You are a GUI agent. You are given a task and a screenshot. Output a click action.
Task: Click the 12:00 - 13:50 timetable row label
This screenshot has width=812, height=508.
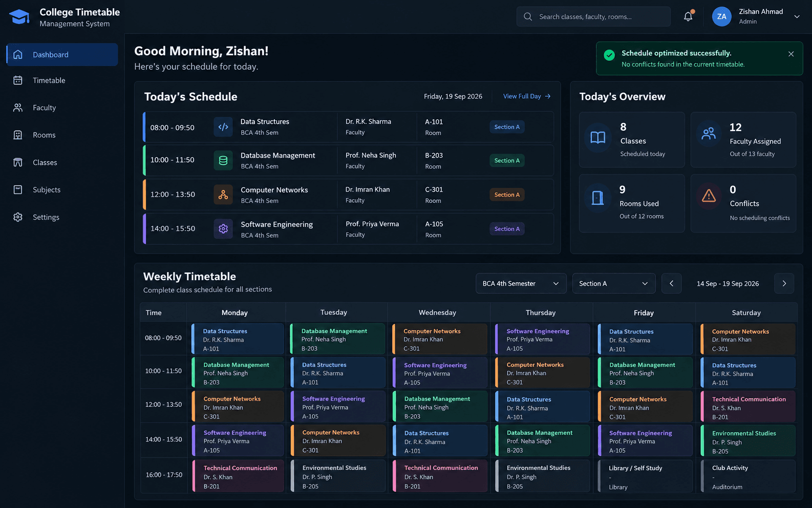coord(163,405)
